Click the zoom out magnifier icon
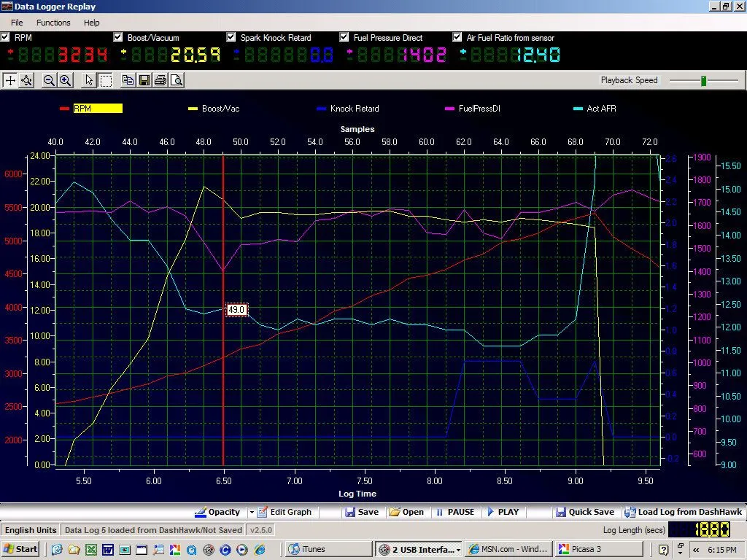Viewport: 747px width, 560px height. click(49, 80)
